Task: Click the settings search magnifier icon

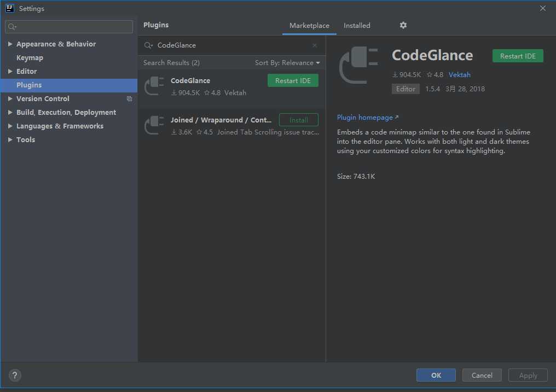Action: pos(11,27)
